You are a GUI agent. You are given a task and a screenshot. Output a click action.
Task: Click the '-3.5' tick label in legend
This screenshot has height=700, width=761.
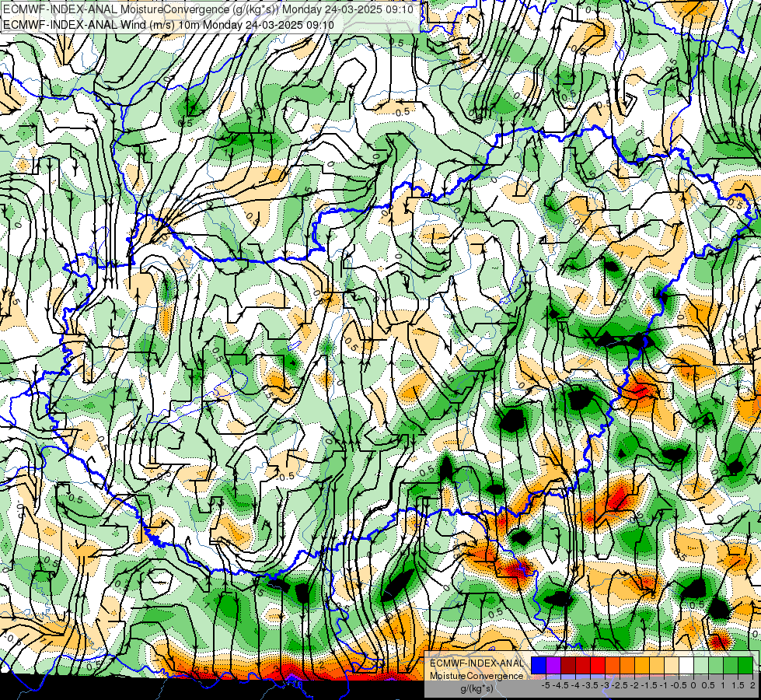(590, 685)
